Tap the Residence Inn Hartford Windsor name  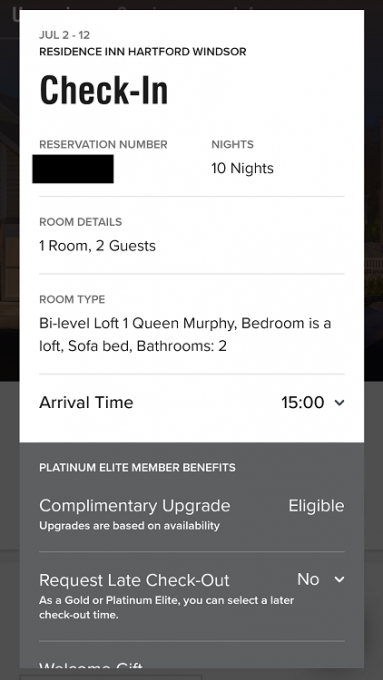[x=143, y=52]
